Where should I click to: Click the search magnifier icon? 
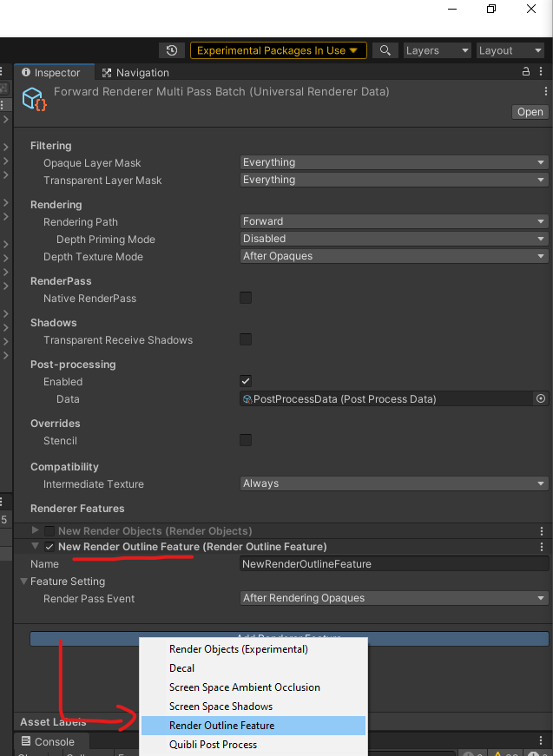coord(385,50)
